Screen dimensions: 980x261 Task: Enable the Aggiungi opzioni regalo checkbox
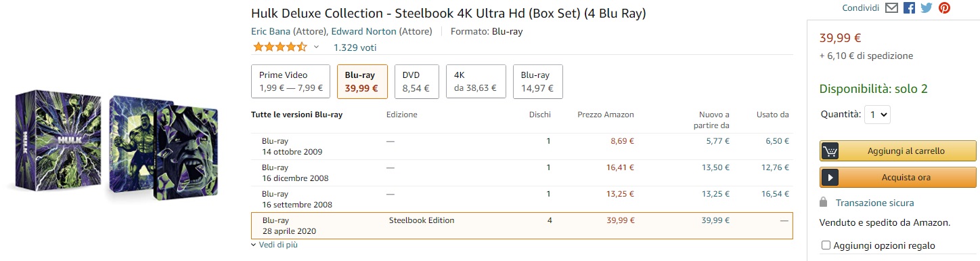(825, 245)
